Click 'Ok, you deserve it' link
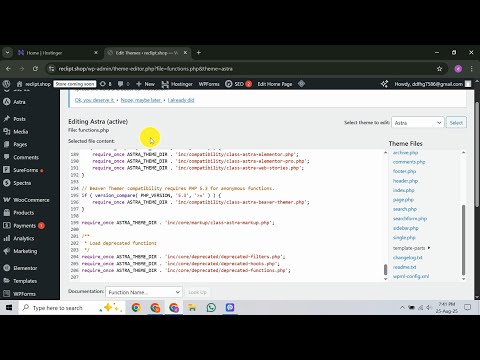Image resolution: width=480 pixels, height=360 pixels. 95,100
